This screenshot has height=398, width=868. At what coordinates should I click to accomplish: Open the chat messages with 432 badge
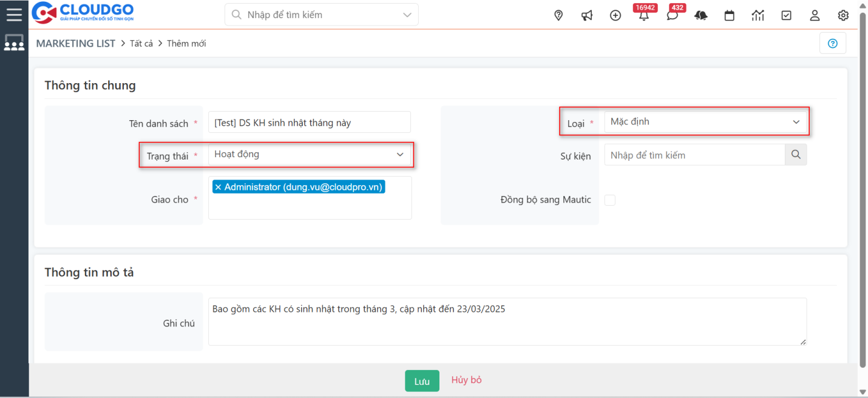(672, 15)
